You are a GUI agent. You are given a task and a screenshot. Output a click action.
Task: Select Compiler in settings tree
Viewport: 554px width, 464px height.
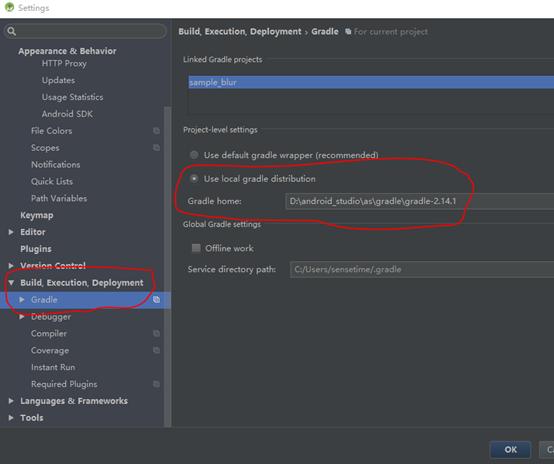coord(49,333)
